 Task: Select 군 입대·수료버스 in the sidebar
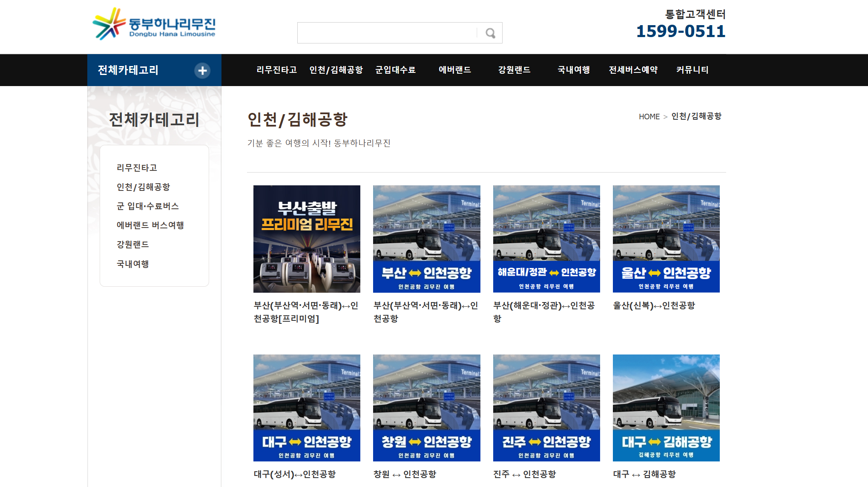pos(147,206)
